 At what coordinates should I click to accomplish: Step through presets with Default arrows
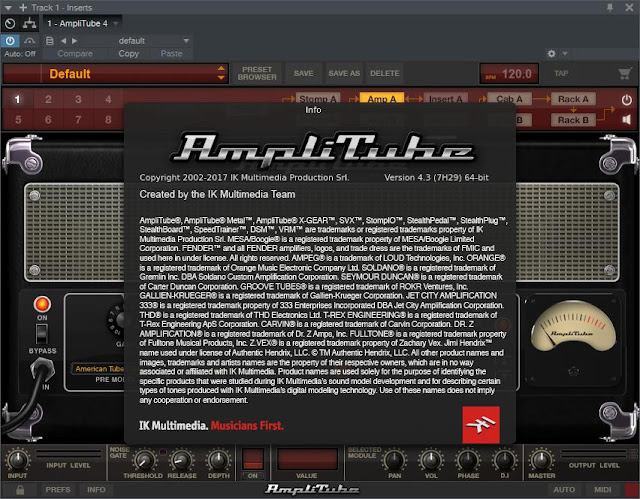click(221, 73)
